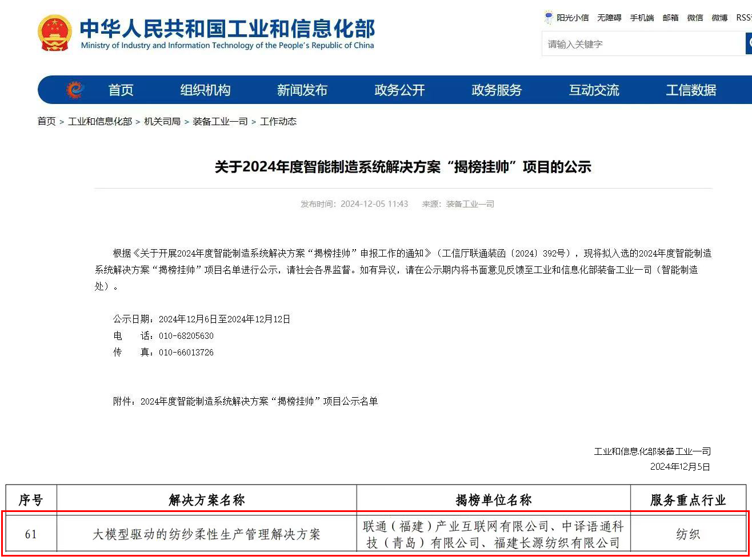Image resolution: width=752 pixels, height=560 pixels.
Task: Click the 阳光小信 mascot icon
Action: click(x=549, y=17)
